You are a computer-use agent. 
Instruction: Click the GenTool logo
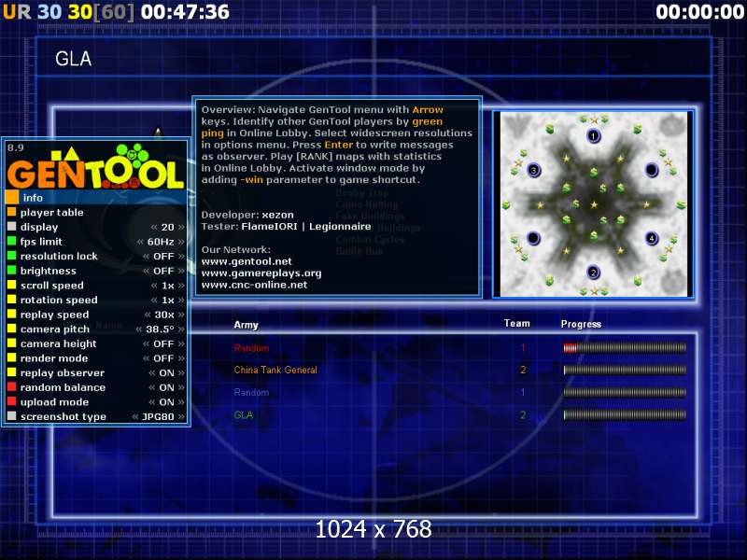(96, 167)
